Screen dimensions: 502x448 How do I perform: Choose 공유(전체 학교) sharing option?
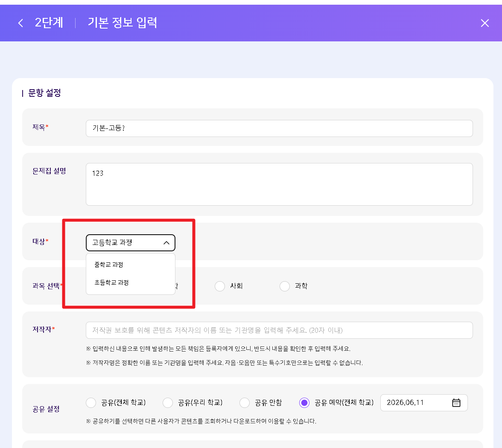(x=91, y=403)
